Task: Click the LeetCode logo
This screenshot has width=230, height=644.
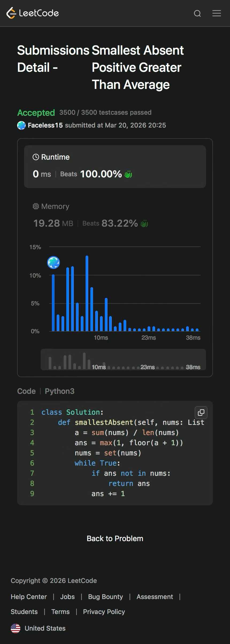Action: click(x=33, y=13)
